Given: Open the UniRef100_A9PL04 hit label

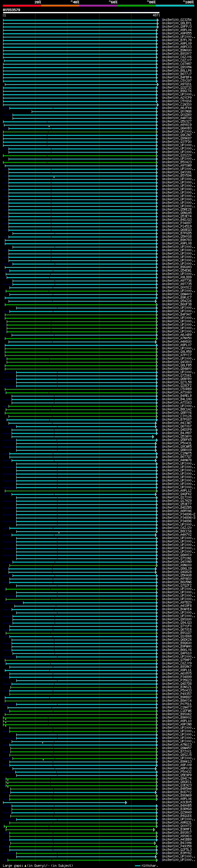Looking at the screenshot, I should 176,30.
